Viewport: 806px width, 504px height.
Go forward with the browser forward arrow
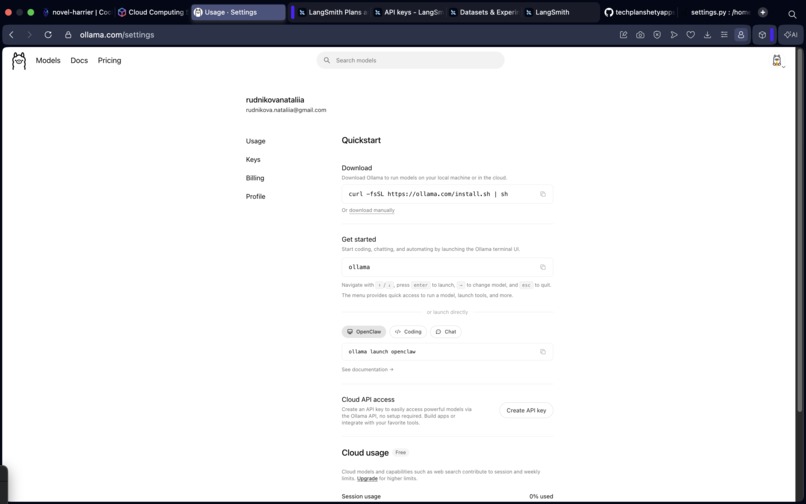tap(29, 35)
